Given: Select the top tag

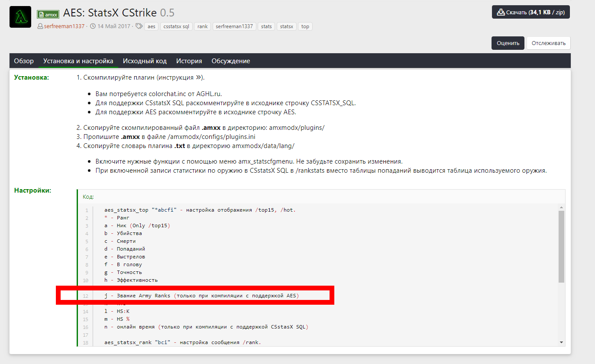Looking at the screenshot, I should [305, 26].
